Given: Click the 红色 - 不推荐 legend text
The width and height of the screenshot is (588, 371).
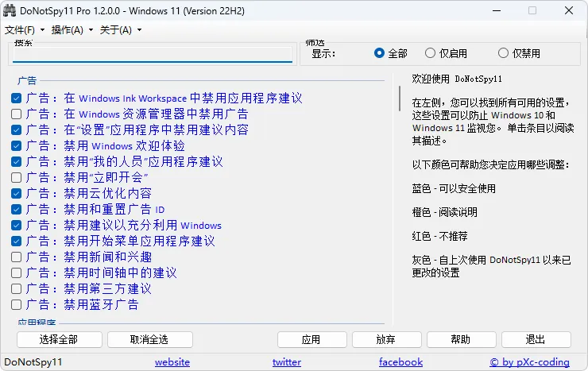Looking at the screenshot, I should pyautogui.click(x=439, y=237).
